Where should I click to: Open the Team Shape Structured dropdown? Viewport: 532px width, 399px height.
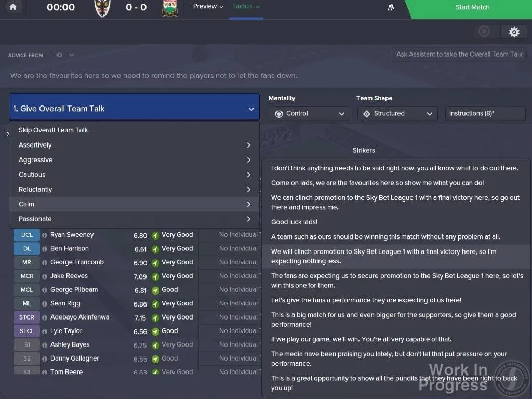click(x=397, y=114)
